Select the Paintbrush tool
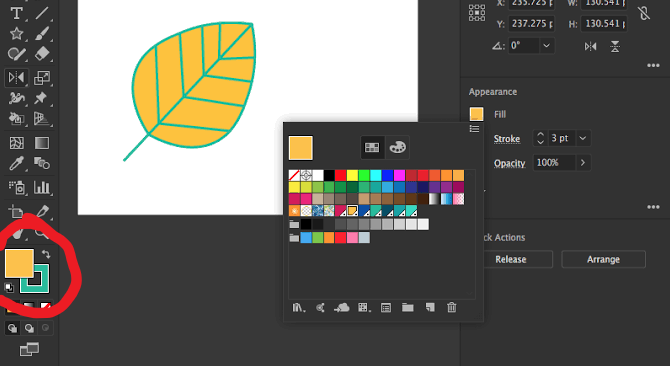Screen dimensions: 670x366 point(41,33)
